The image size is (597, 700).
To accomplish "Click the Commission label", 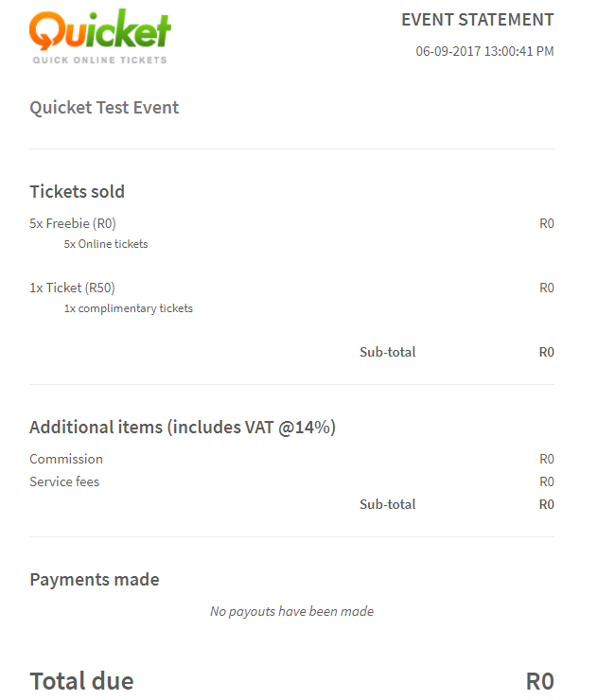I will (x=66, y=459).
